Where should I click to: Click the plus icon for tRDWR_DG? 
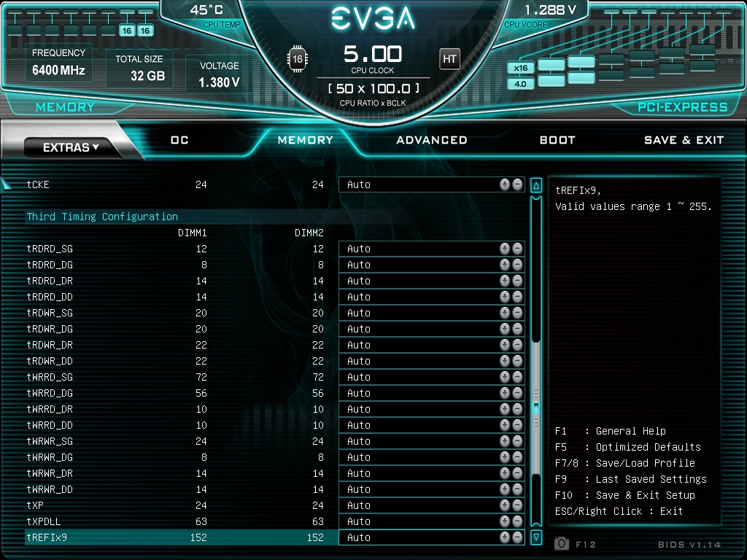pyautogui.click(x=505, y=329)
